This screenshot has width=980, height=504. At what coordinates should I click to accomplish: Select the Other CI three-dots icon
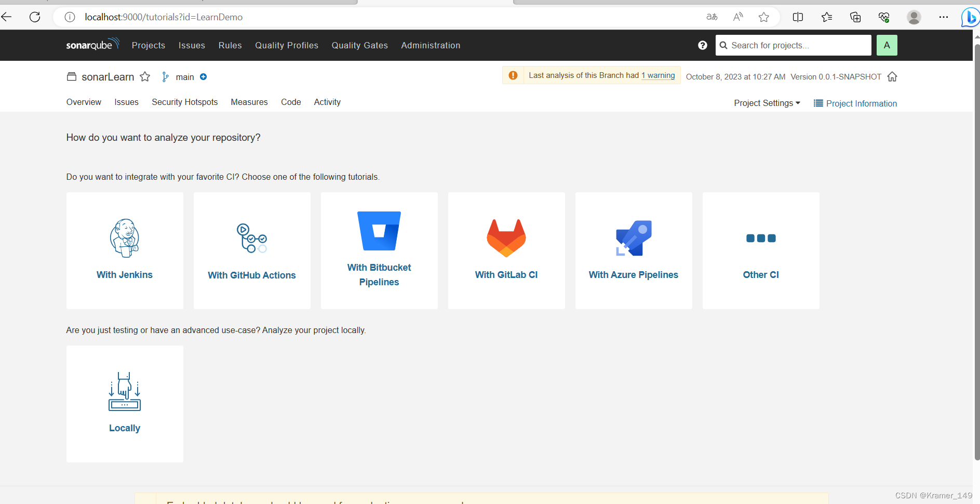(x=761, y=238)
